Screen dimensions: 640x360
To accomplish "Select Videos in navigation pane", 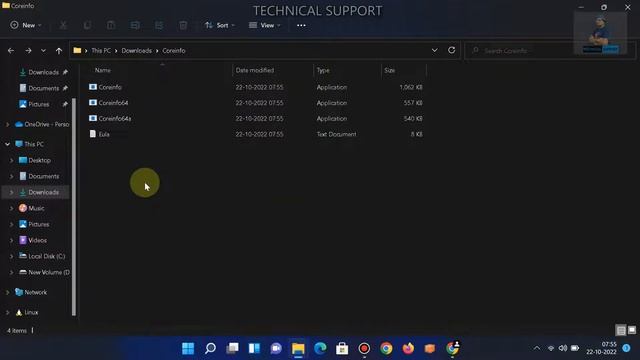I will pos(37,240).
